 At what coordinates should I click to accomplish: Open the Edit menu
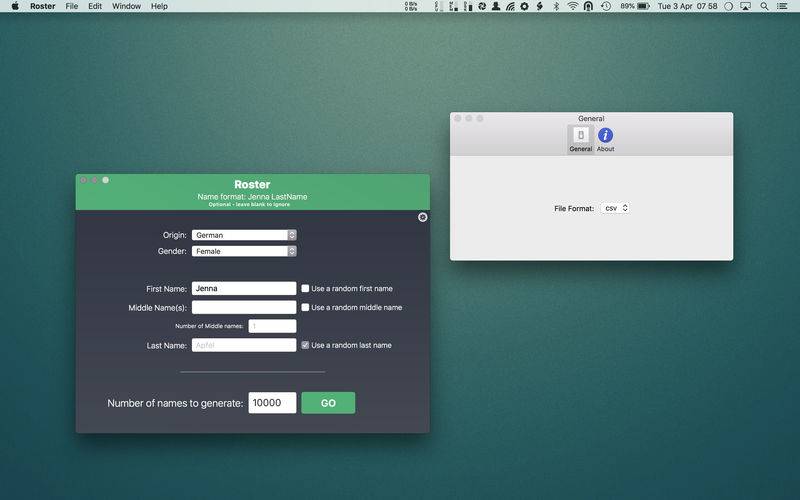[95, 6]
